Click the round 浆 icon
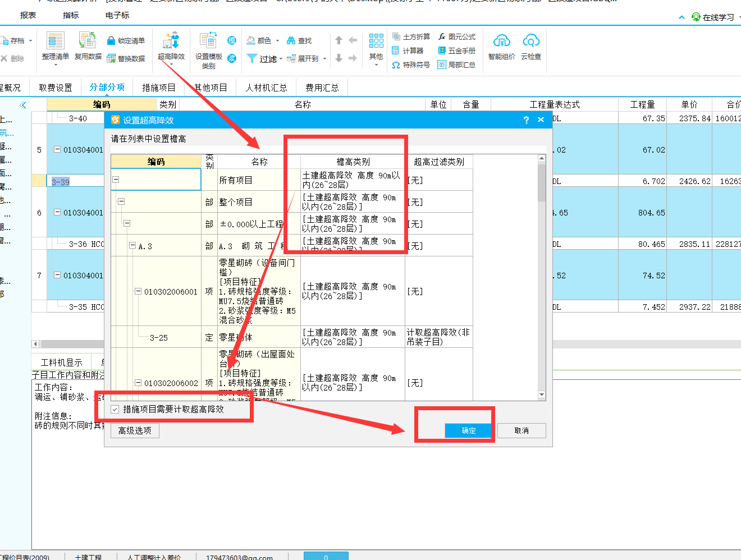 coord(232,58)
